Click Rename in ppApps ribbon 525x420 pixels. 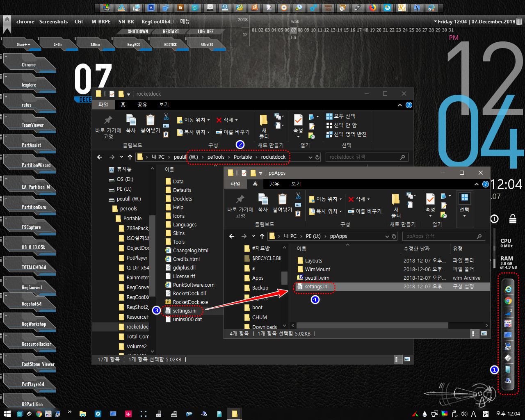365,211
